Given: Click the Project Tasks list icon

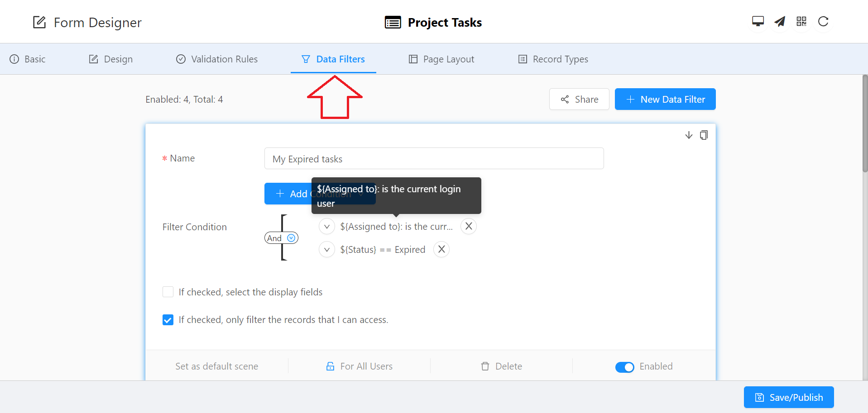Looking at the screenshot, I should [x=393, y=22].
